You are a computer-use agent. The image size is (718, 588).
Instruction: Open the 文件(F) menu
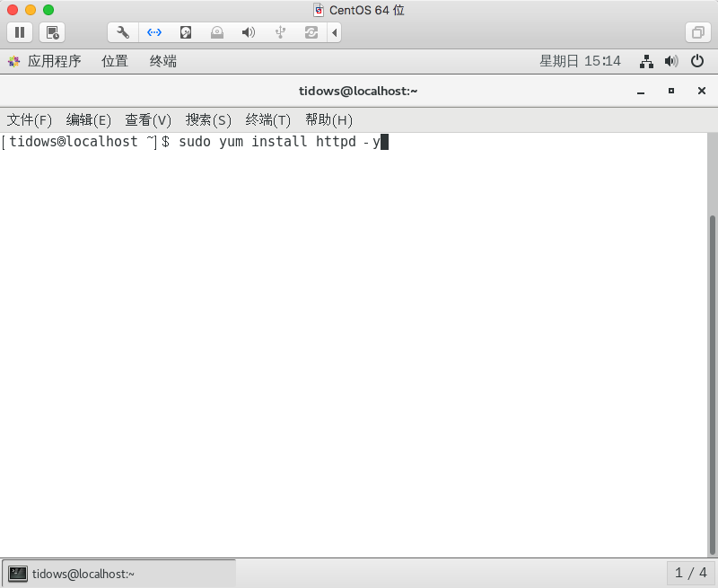coord(30,120)
